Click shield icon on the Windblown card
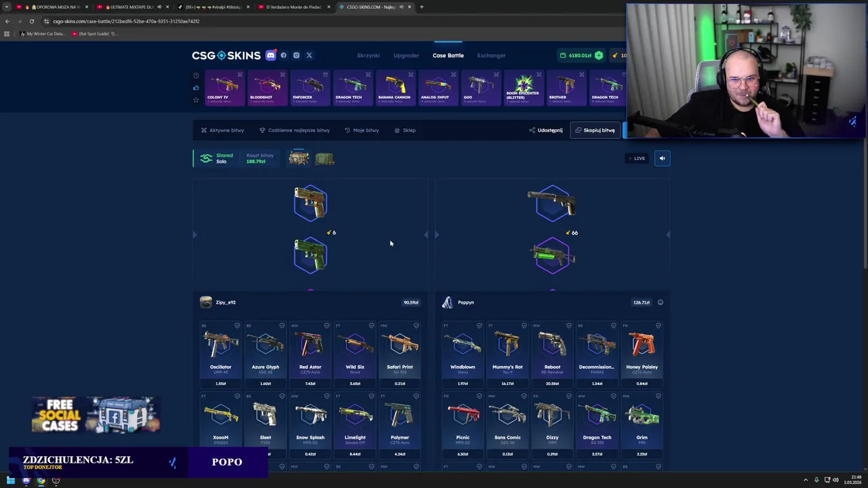The width and height of the screenshot is (868, 488). 479,325
